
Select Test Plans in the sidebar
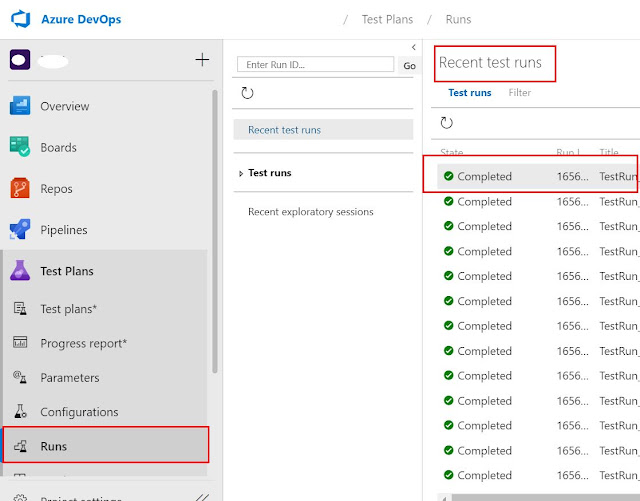[x=67, y=271]
